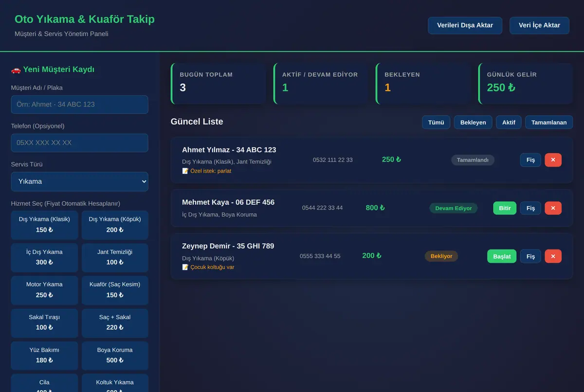The width and height of the screenshot is (584, 392).
Task: Open the Servis Türü dropdown
Action: tap(80, 181)
